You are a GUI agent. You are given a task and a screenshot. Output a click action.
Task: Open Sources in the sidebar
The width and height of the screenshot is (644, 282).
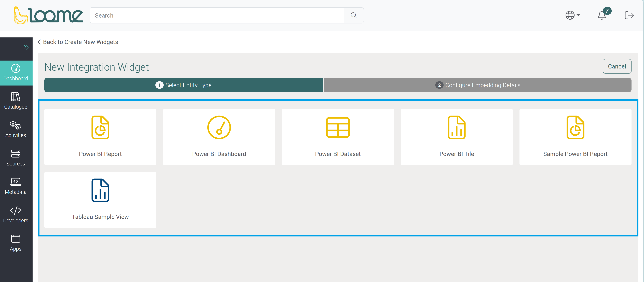pyautogui.click(x=16, y=158)
